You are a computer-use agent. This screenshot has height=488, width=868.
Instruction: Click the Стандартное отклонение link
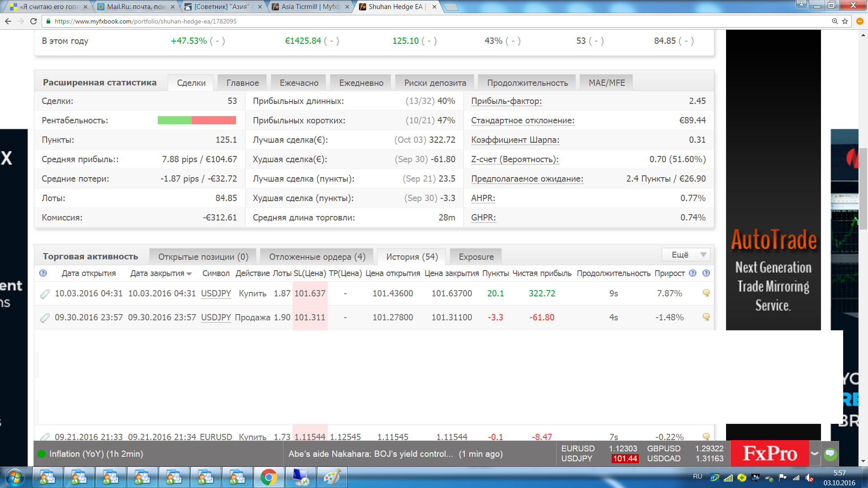(523, 121)
